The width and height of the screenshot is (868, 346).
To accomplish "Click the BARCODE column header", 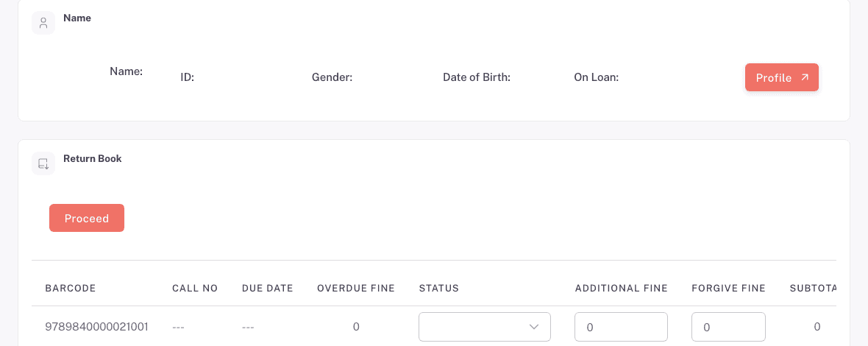I will click(x=71, y=288).
